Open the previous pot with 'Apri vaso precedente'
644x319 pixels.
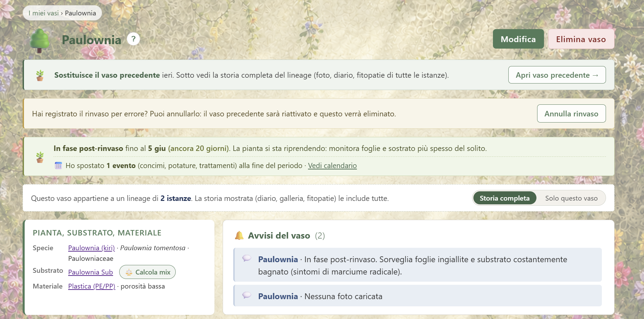click(x=557, y=75)
